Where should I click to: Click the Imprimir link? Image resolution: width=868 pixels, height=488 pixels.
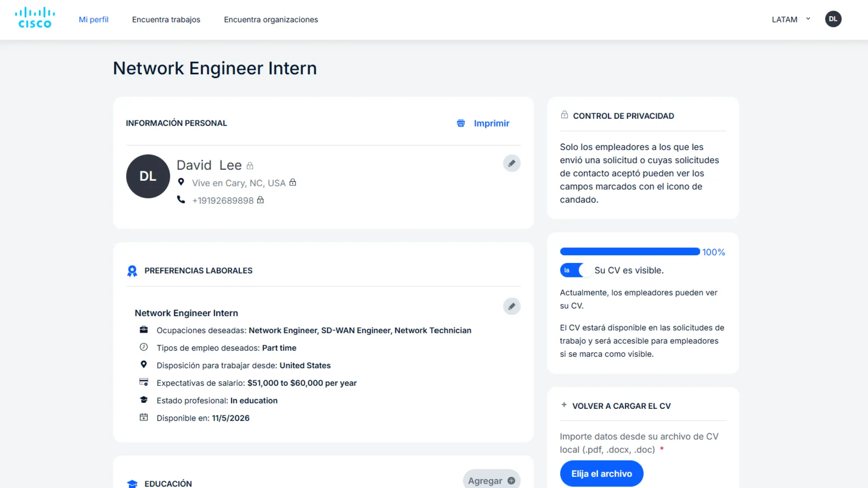(x=491, y=123)
